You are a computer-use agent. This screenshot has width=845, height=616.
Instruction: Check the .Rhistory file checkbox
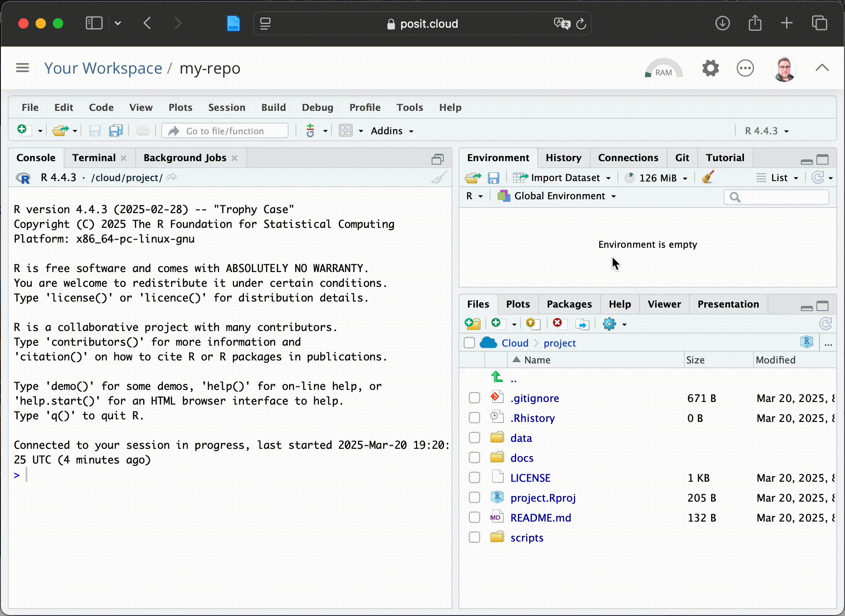click(x=474, y=418)
